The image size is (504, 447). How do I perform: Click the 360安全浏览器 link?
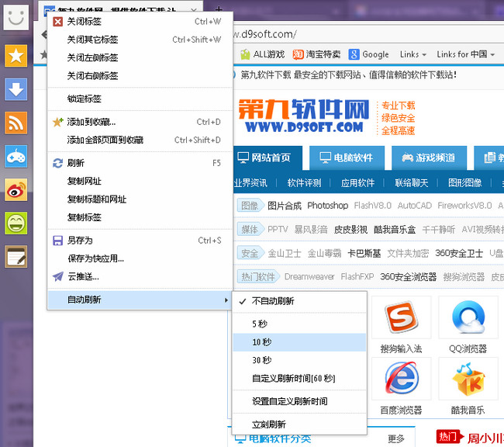tap(408, 276)
